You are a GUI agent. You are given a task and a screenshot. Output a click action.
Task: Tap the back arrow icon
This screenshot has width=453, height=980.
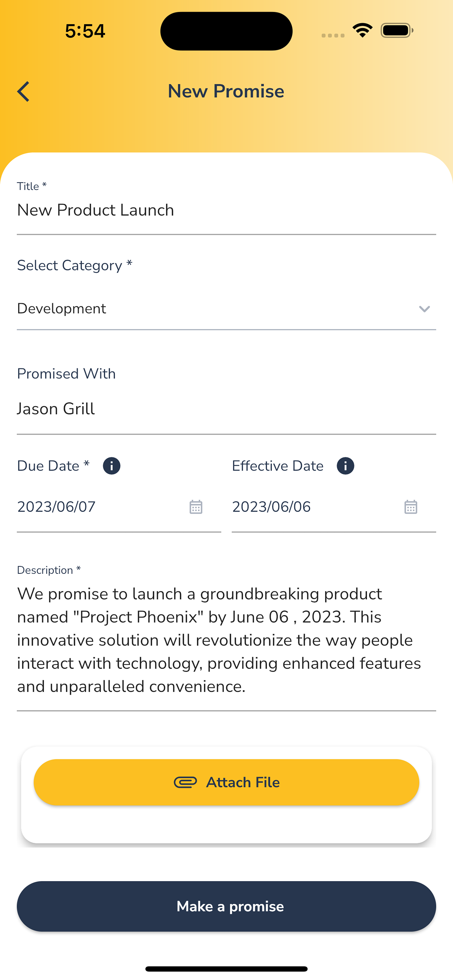(23, 92)
